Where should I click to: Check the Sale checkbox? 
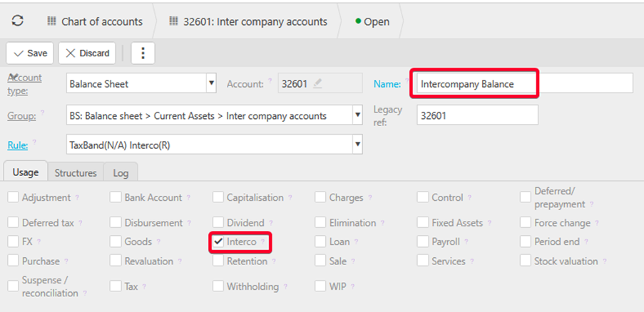(x=320, y=261)
